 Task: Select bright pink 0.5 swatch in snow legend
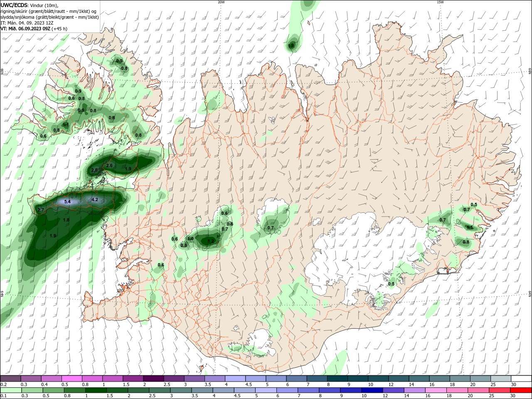point(72,379)
